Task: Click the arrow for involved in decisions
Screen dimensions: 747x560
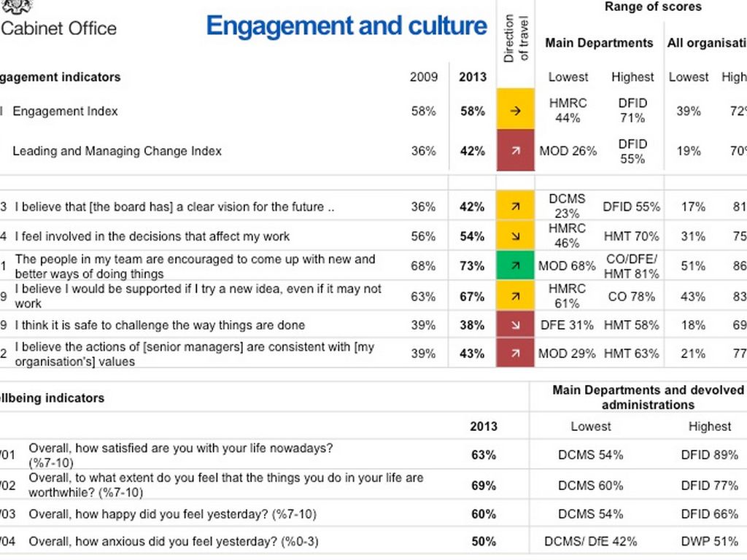Action: 516,236
